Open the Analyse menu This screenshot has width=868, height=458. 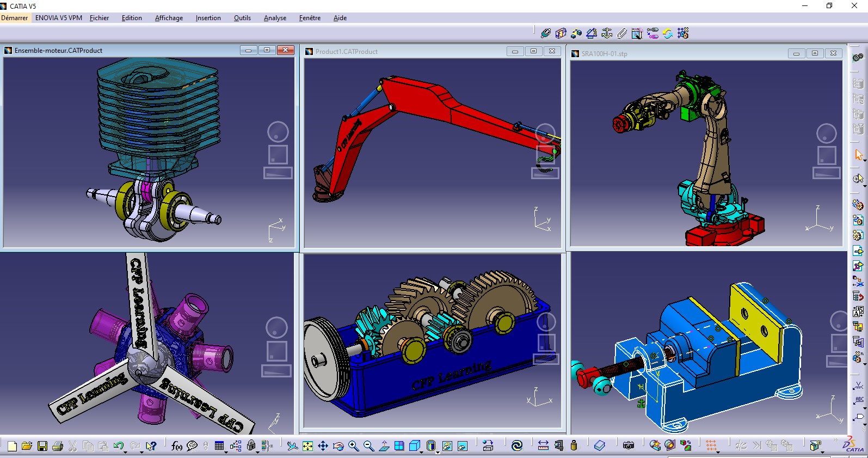tap(275, 18)
